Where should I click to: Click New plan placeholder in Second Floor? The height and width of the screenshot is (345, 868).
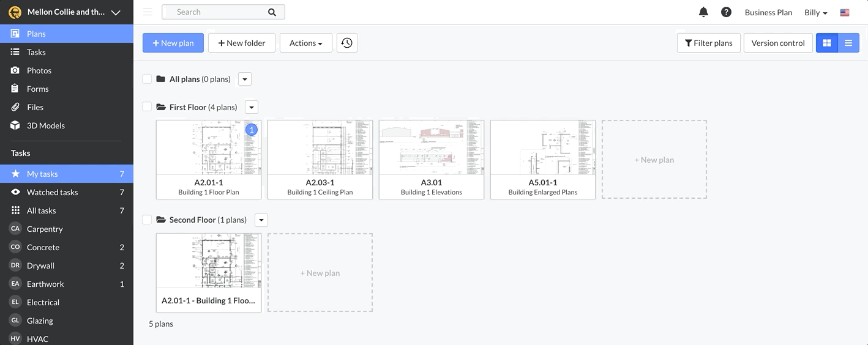[x=320, y=272]
